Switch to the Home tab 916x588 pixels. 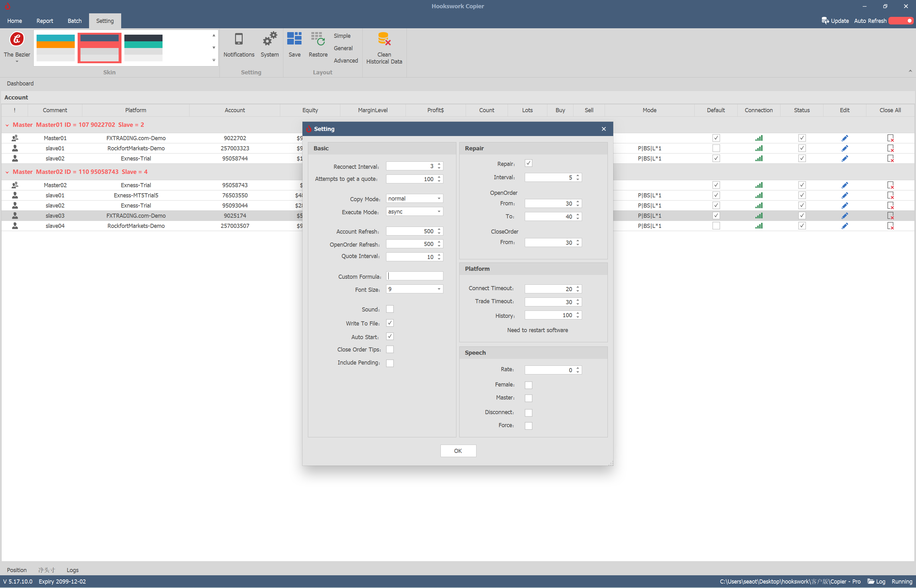[x=15, y=21]
